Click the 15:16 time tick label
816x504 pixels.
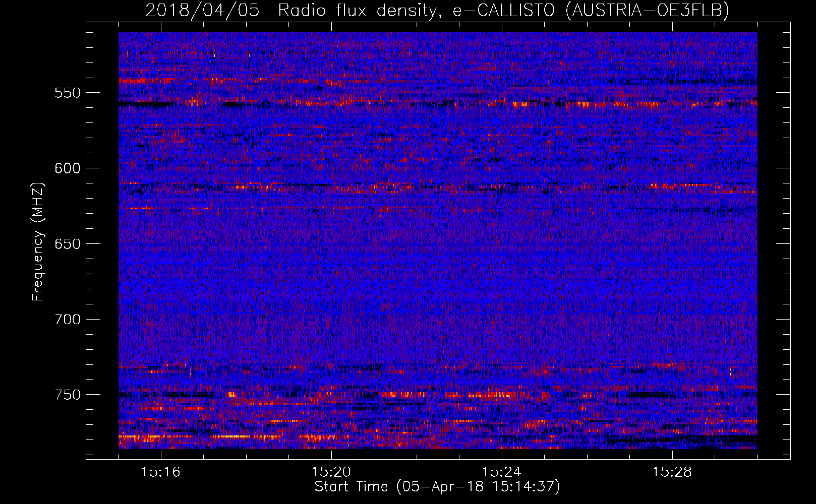pyautogui.click(x=161, y=472)
